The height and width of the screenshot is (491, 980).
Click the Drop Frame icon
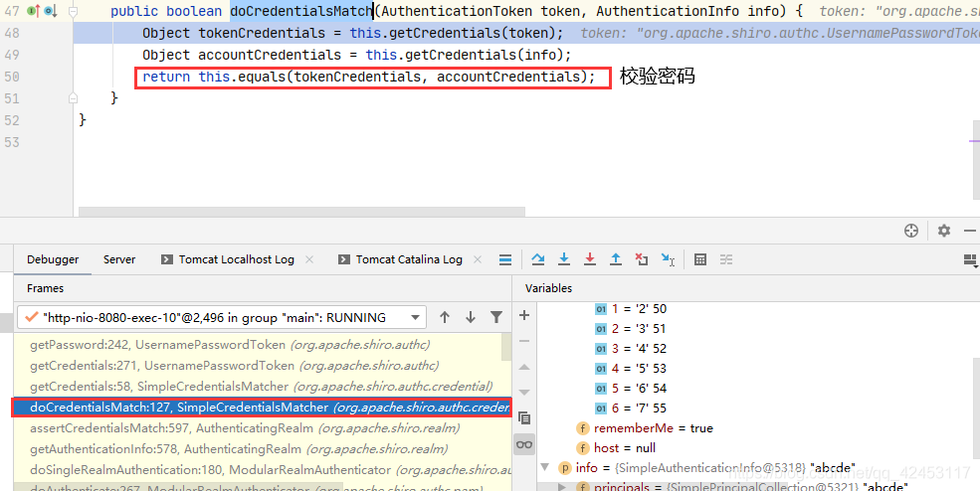click(642, 259)
